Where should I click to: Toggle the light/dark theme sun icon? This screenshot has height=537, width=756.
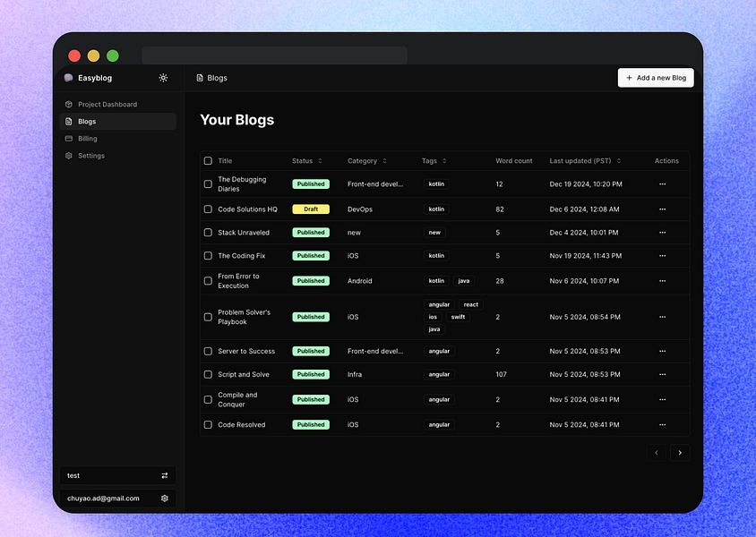point(163,78)
